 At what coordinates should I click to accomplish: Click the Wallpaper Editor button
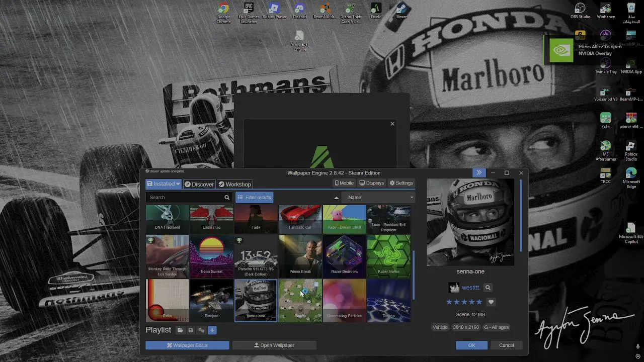click(x=187, y=345)
